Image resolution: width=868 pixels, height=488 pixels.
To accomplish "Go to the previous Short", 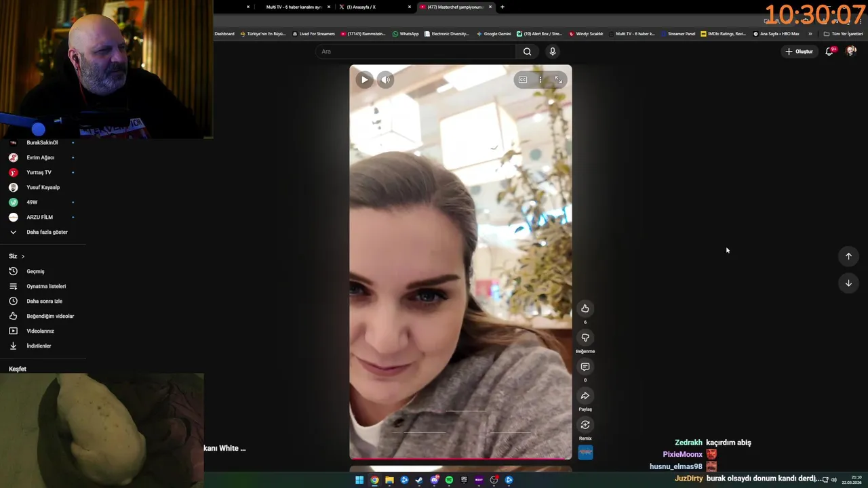I will tap(848, 256).
